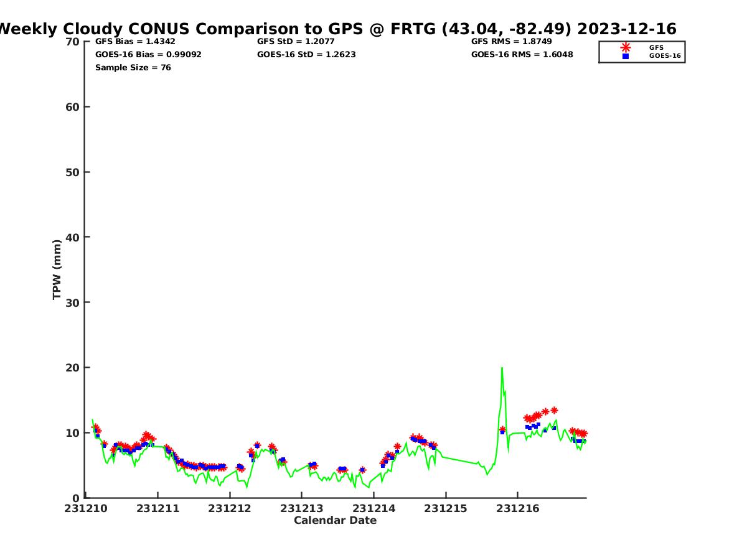
Task: Click the GFS StD = 1.2077 annotation
Action: 296,42
